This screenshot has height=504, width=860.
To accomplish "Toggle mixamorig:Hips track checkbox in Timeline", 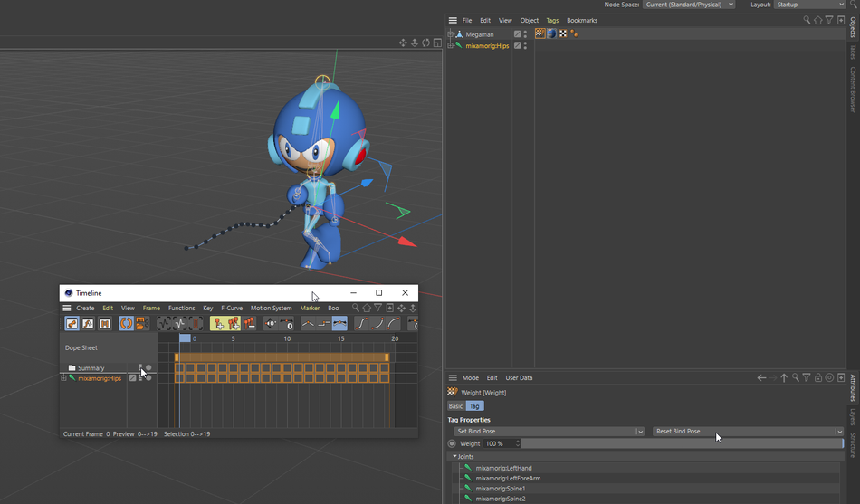I will (x=132, y=378).
